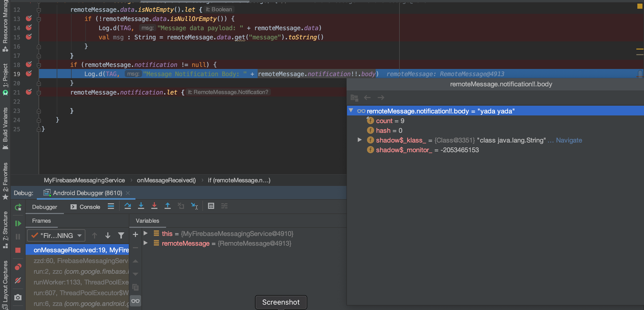
Task: Expand the remoteMessage variable node
Action: [146, 243]
